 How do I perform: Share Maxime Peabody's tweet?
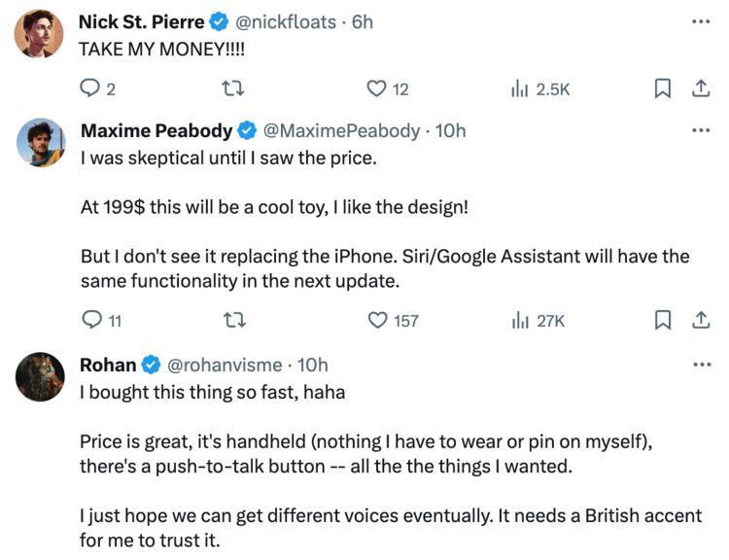pos(699,319)
